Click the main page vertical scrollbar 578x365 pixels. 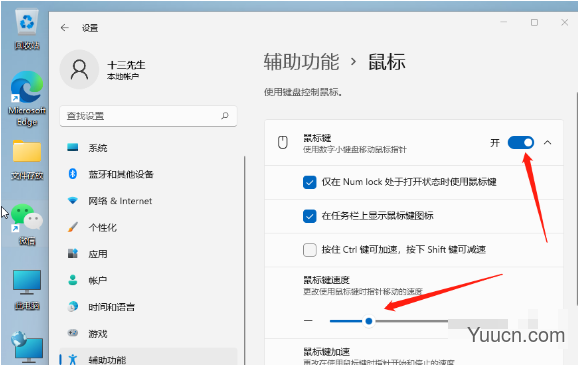pos(577,199)
